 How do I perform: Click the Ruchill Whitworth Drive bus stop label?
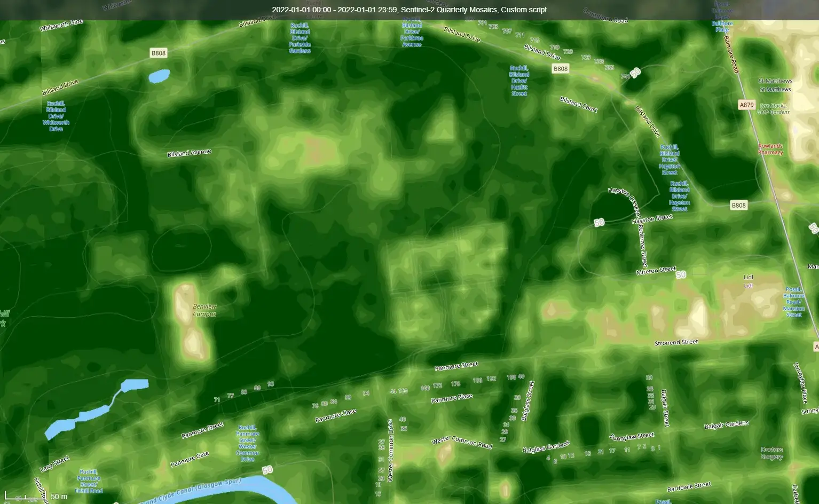click(55, 115)
